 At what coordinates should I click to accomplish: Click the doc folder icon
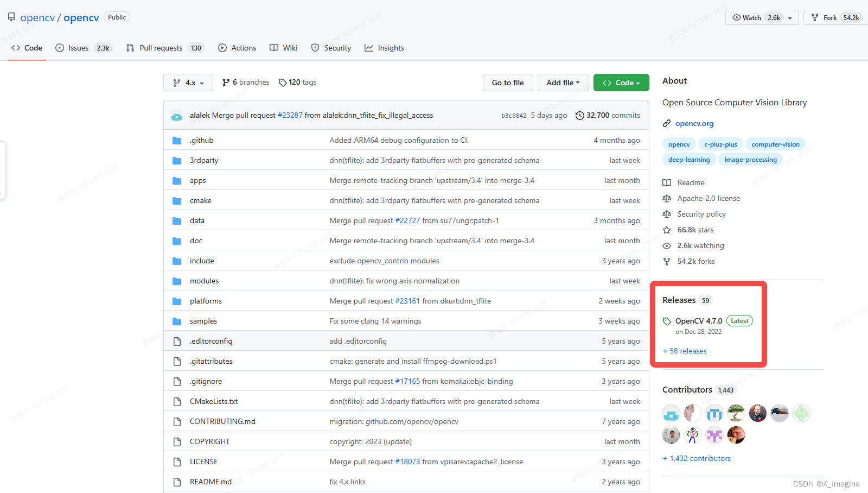(177, 241)
